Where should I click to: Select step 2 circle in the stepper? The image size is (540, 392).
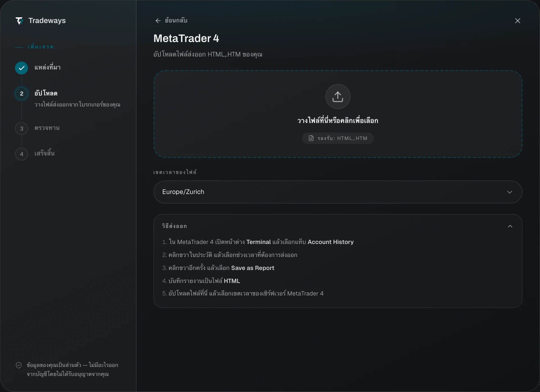click(x=21, y=94)
